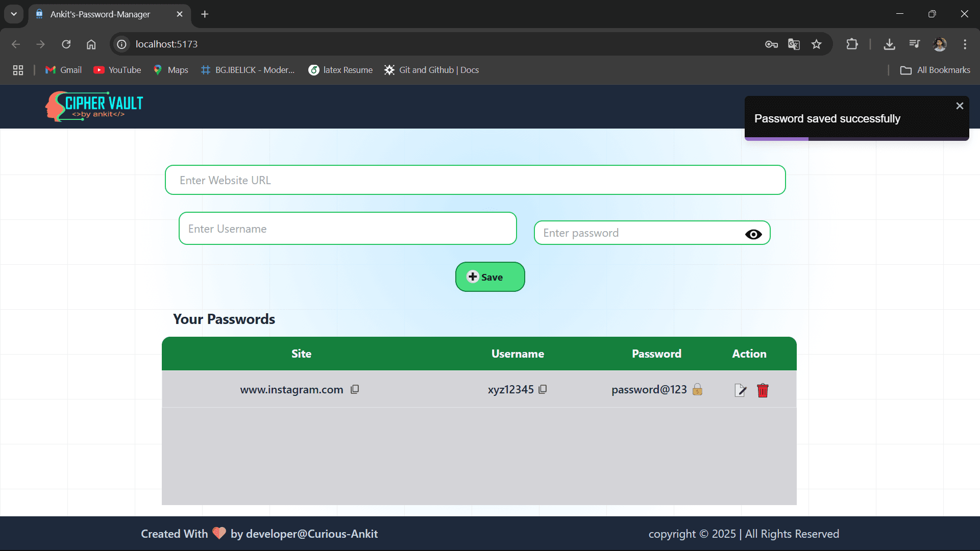Delete the instagram password entry
The image size is (980, 551).
click(763, 390)
